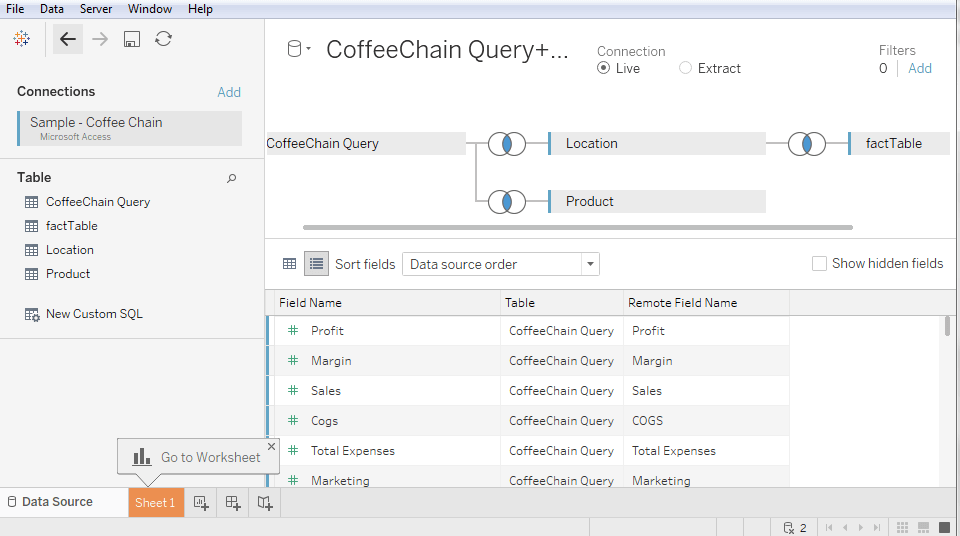Image resolution: width=960 pixels, height=536 pixels.
Task: Click the Add filters link
Action: [920, 68]
